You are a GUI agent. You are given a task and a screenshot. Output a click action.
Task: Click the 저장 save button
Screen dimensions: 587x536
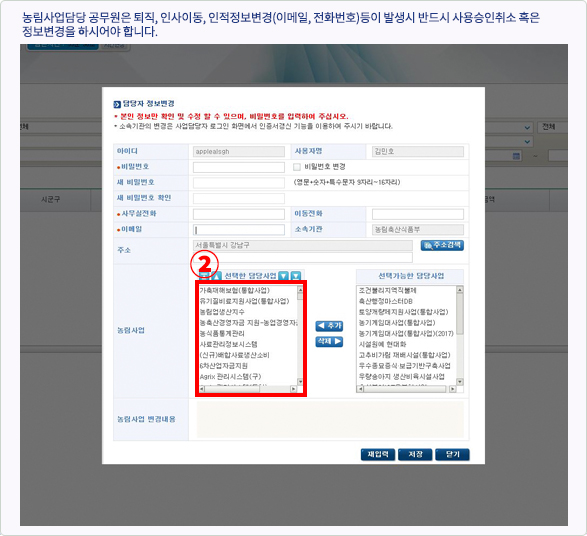[415, 455]
